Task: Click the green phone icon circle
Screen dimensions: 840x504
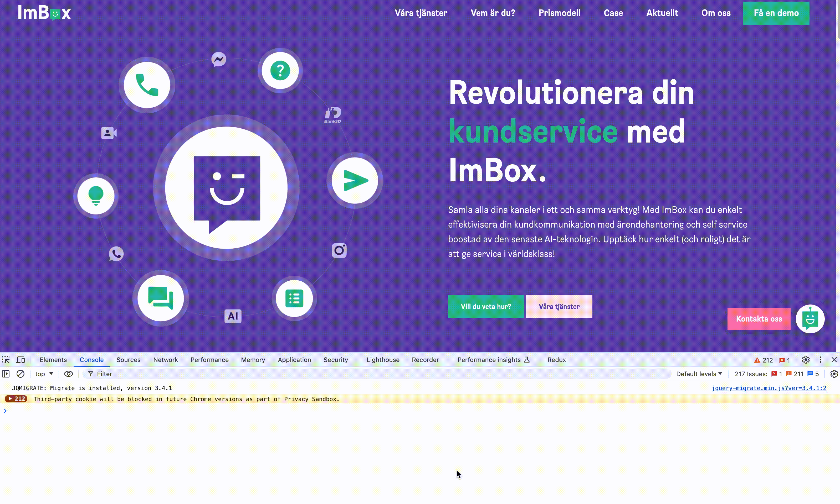Action: point(147,85)
